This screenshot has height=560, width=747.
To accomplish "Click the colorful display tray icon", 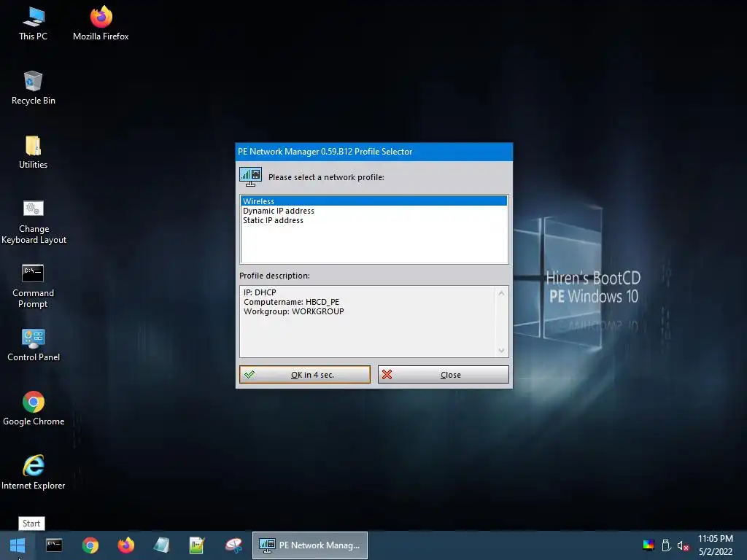I will [649, 545].
